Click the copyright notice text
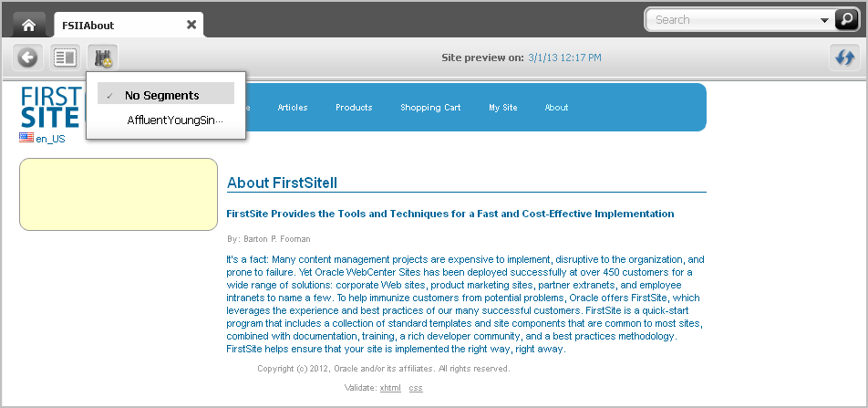The height and width of the screenshot is (408, 868). 384,369
